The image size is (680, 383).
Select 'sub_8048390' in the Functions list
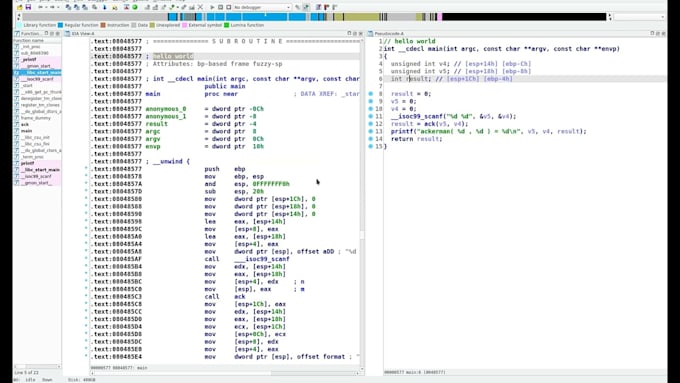point(34,53)
